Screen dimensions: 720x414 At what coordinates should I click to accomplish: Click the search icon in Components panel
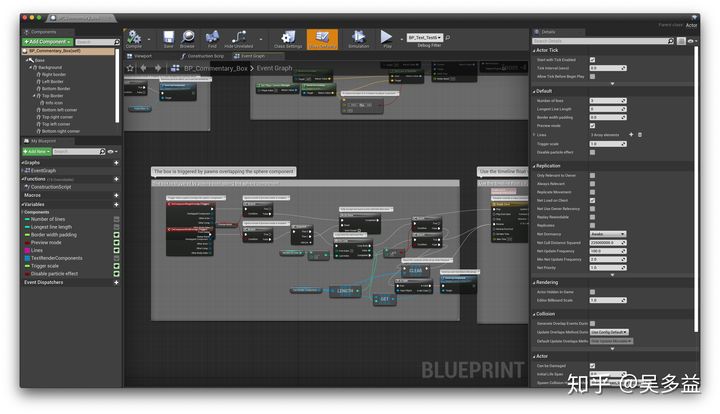[117, 42]
